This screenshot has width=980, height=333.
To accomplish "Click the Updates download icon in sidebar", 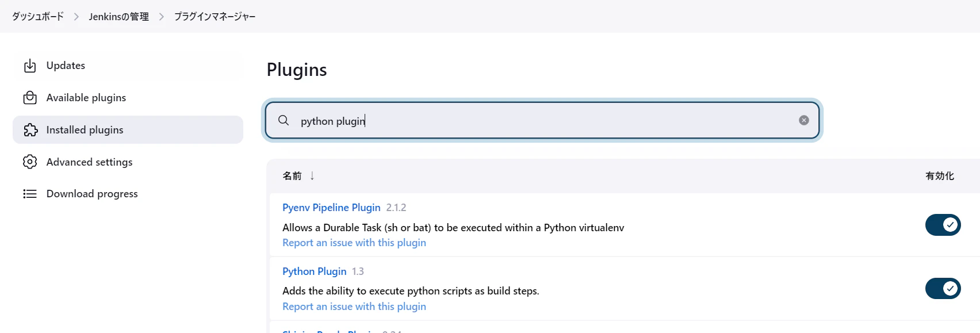I will pyautogui.click(x=30, y=66).
